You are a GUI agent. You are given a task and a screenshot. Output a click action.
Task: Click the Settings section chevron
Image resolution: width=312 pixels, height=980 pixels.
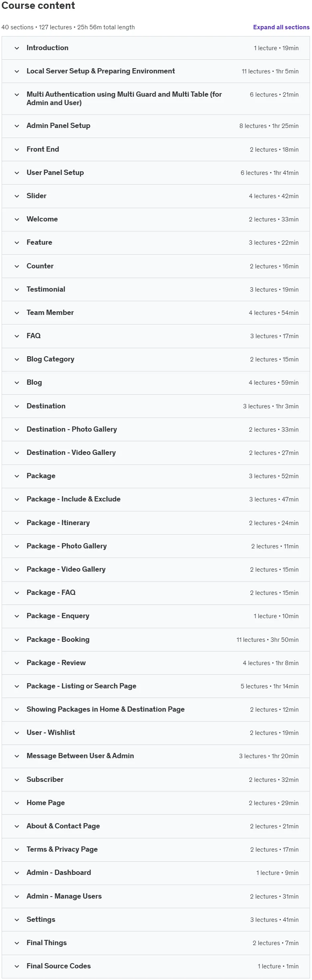17,920
